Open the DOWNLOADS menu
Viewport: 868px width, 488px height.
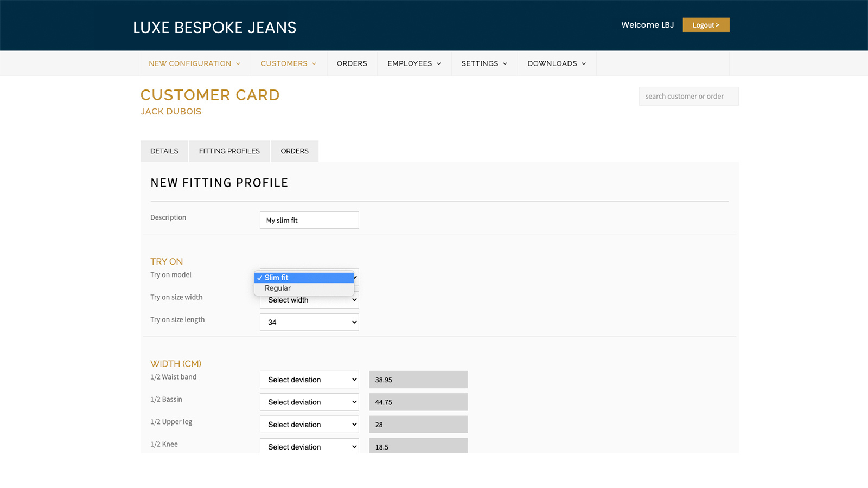pos(556,63)
